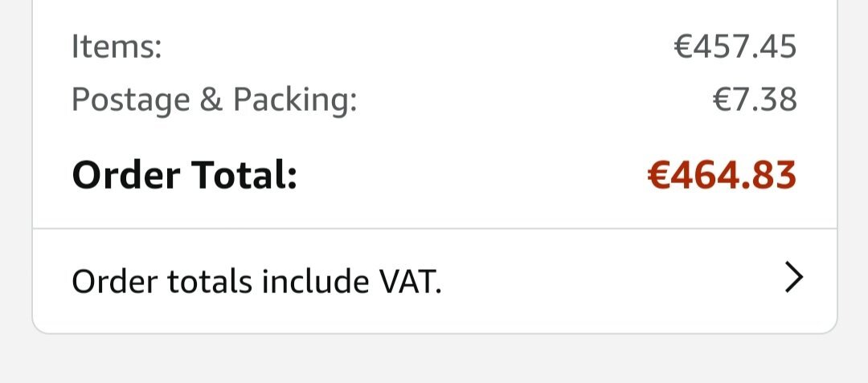
Task: Select the bold "Order Total:" label
Action: (185, 176)
